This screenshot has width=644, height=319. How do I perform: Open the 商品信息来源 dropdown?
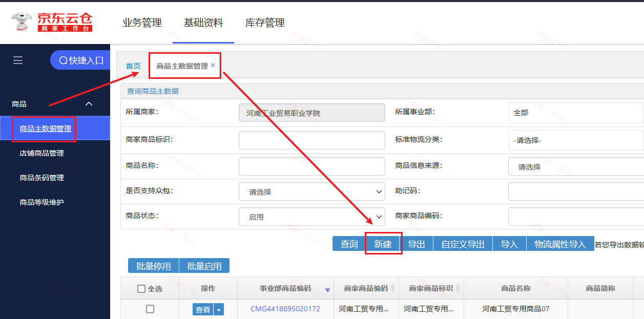pyautogui.click(x=576, y=166)
